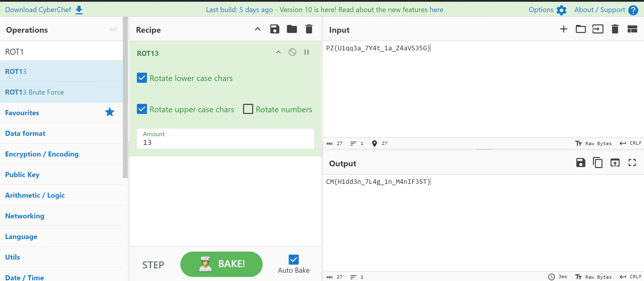Replace input with output
Viewport: 644px width, 281px height.
tap(615, 163)
